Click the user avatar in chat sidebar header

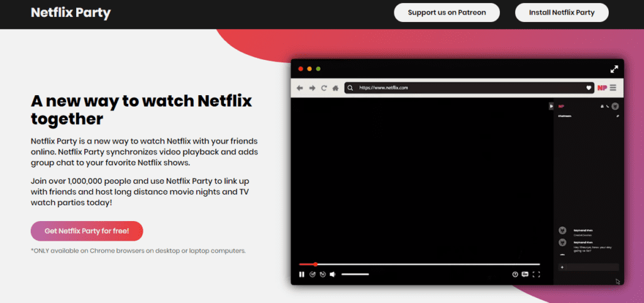coord(615,106)
